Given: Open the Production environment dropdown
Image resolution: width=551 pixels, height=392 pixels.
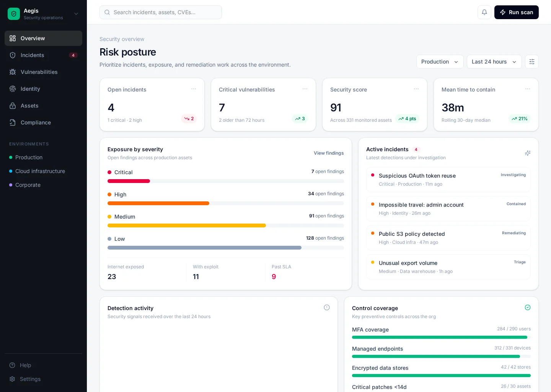Looking at the screenshot, I should [x=440, y=62].
